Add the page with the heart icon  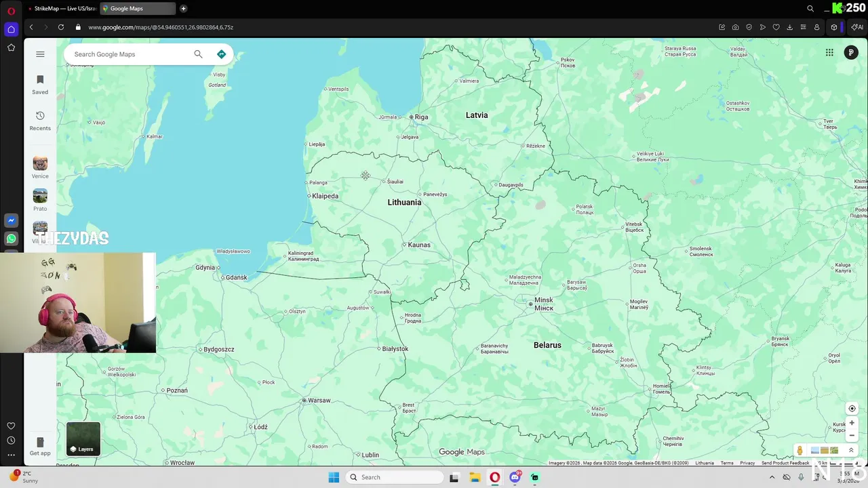click(x=776, y=27)
